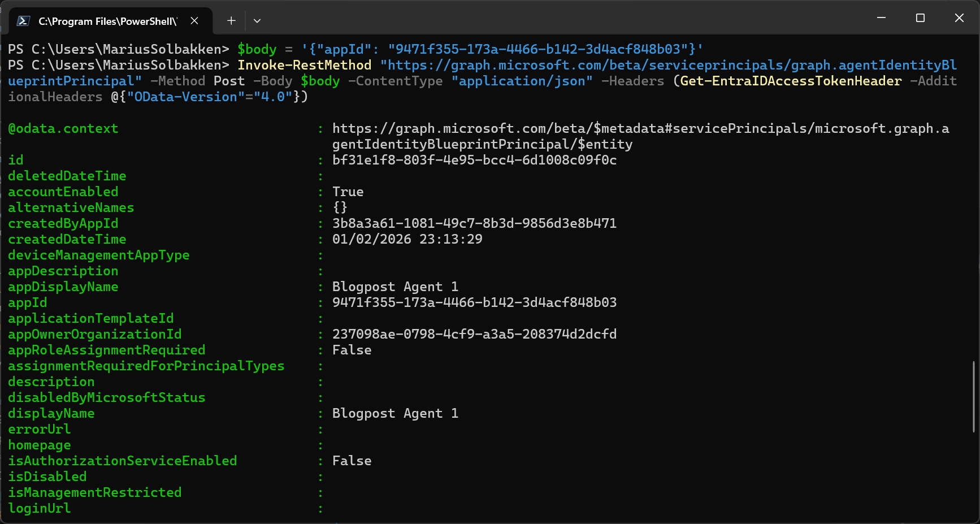Click the createdByAppId GUID value

pos(474,224)
